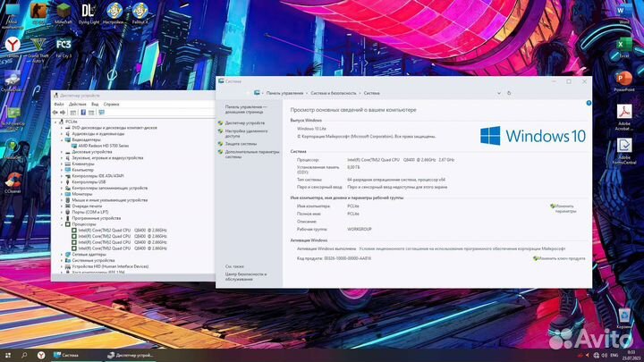Select Устройства HID (Human Interface Devices) item

click(110, 266)
